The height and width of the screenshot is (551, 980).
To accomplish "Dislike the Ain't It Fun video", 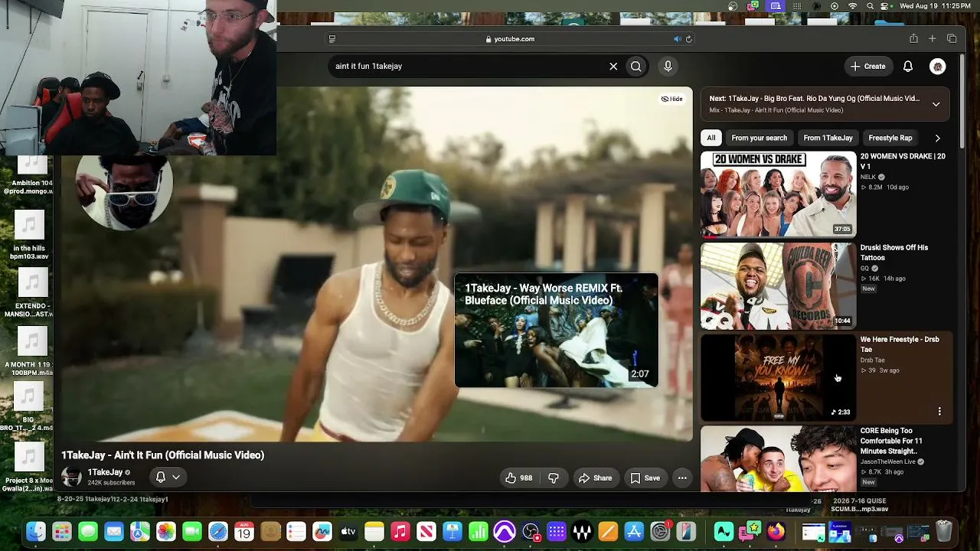I will point(554,478).
